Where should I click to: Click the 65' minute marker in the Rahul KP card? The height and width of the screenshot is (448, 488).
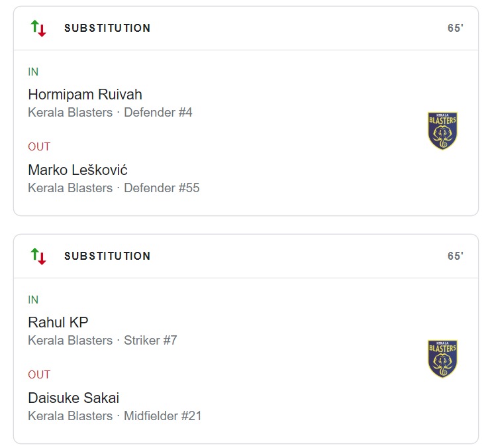coord(455,256)
